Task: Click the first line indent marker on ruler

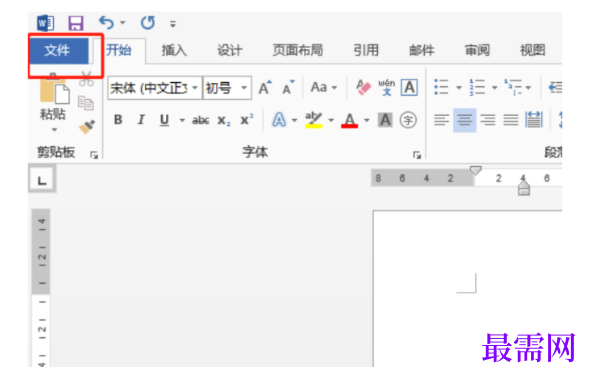Action: pyautogui.click(x=476, y=171)
